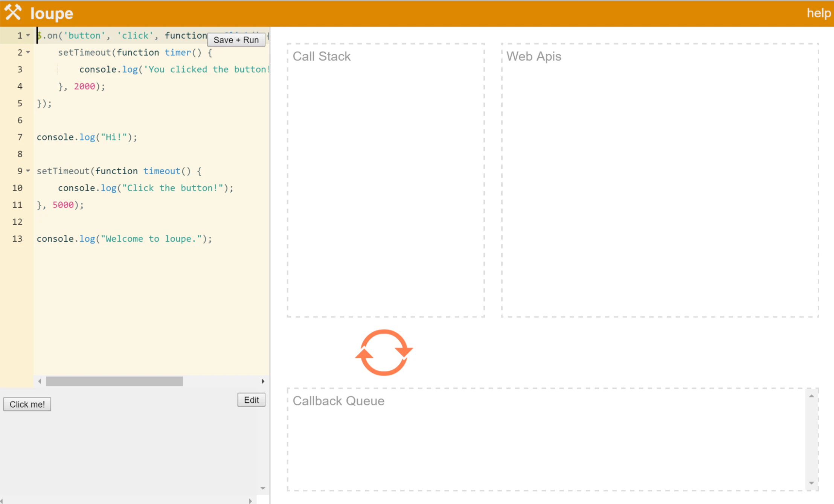The image size is (834, 504).
Task: Click the editor horizontal scrollbar thumb
Action: (114, 381)
